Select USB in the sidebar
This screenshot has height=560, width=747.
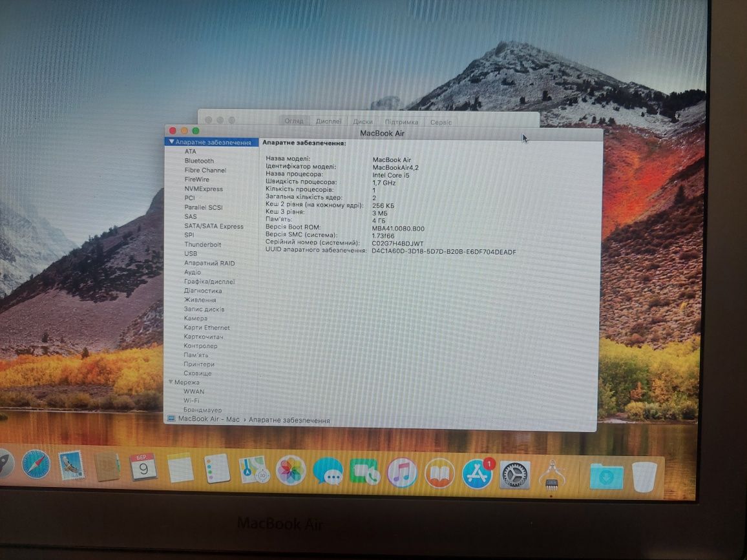191,253
